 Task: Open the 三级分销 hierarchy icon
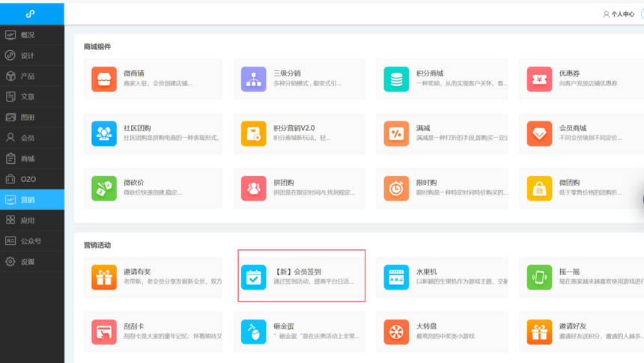pyautogui.click(x=253, y=79)
